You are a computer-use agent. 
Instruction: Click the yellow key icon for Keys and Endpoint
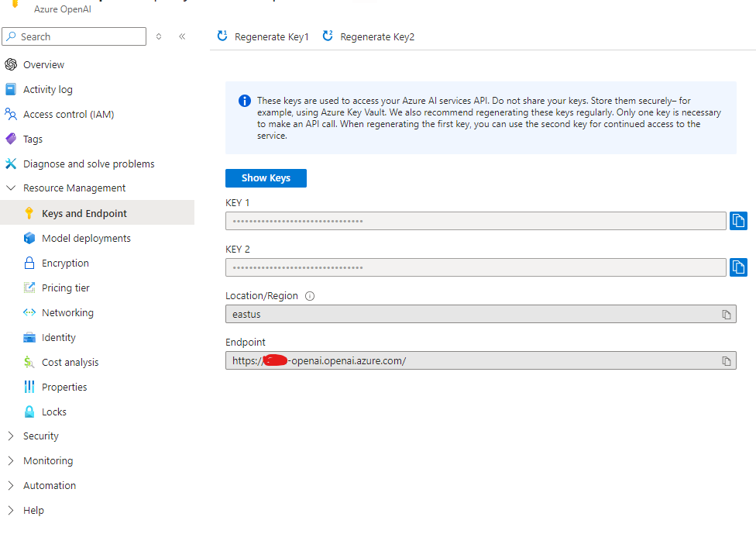[x=29, y=213]
